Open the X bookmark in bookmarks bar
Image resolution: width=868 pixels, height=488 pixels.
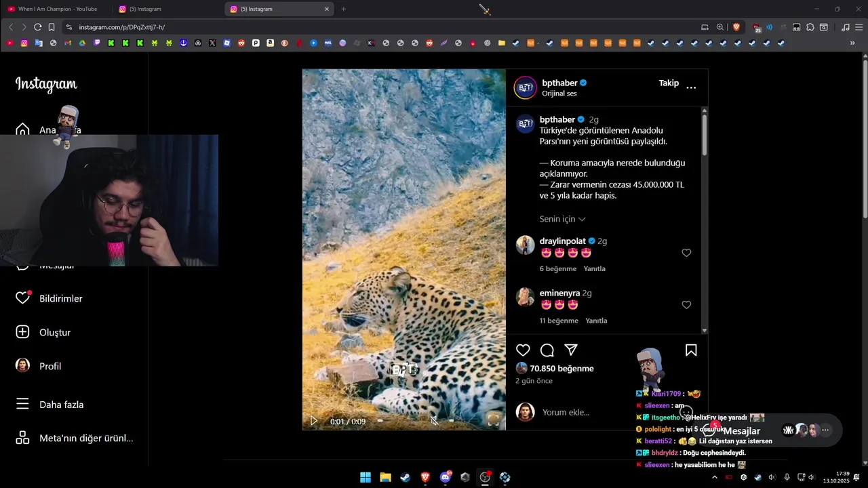(212, 43)
